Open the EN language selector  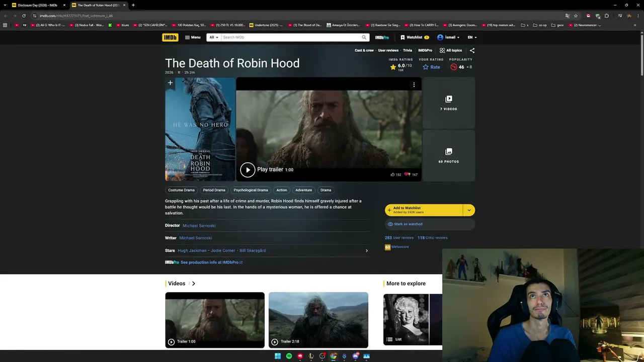pyautogui.click(x=472, y=37)
